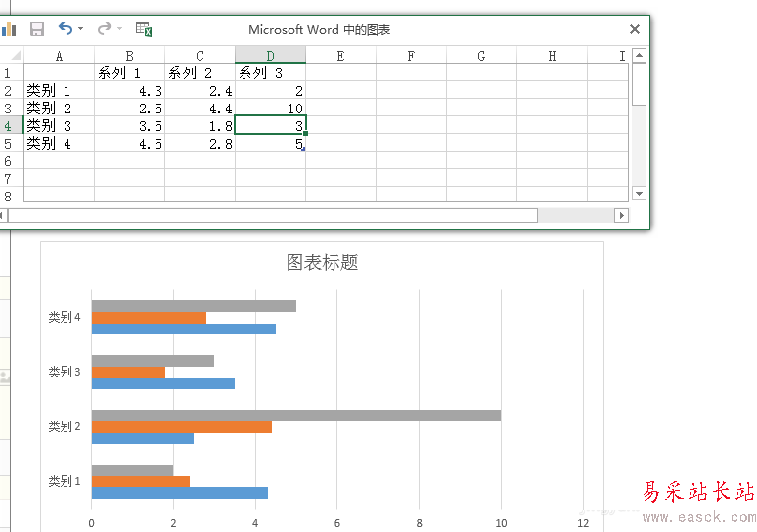Screen dimensions: 757x532
Task: Select row 2 header
Action: coord(11,90)
